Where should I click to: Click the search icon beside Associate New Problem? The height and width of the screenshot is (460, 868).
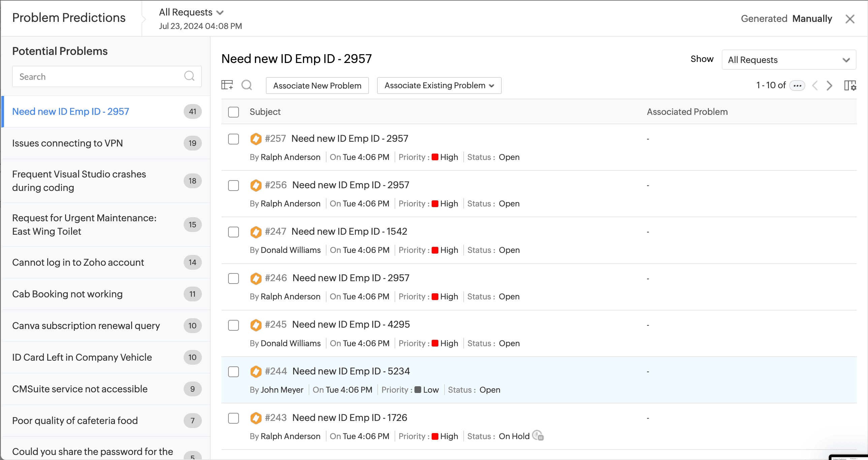pyautogui.click(x=247, y=85)
